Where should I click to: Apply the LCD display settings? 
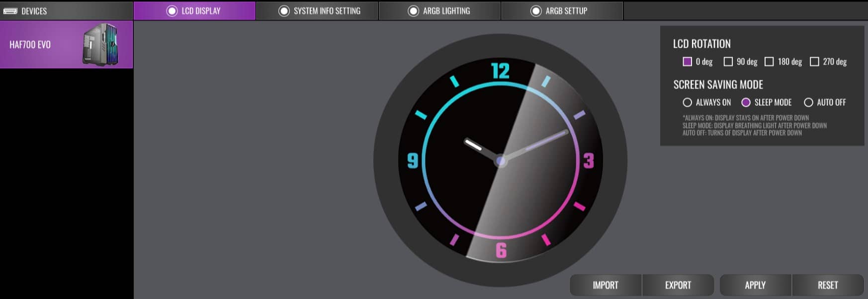[x=755, y=285]
